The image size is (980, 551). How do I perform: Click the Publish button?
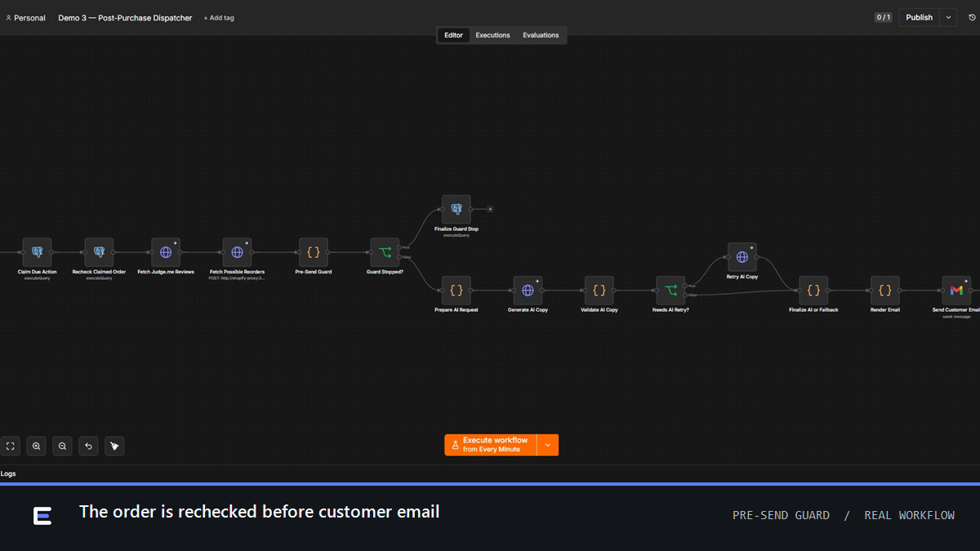pos(920,17)
